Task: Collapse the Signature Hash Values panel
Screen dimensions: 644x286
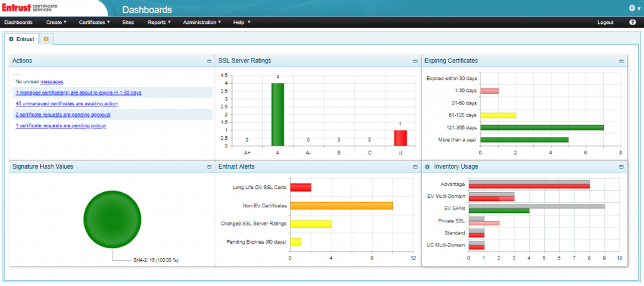Action: tap(209, 167)
